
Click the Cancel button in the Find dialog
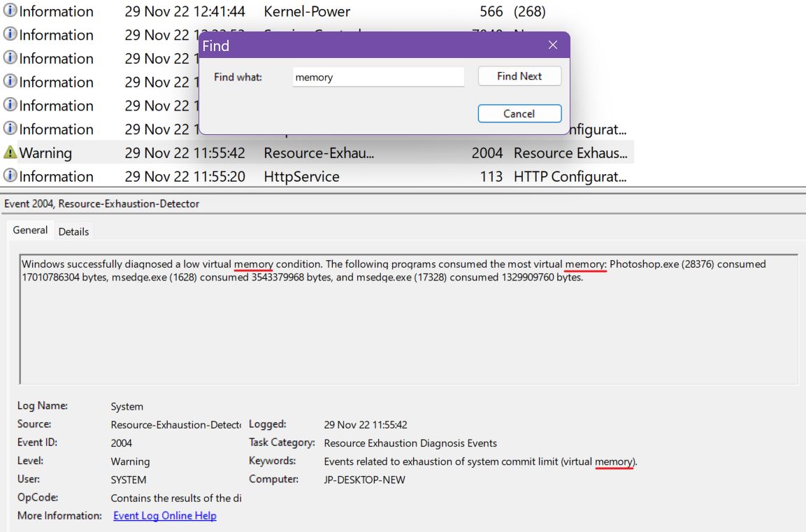pyautogui.click(x=519, y=113)
